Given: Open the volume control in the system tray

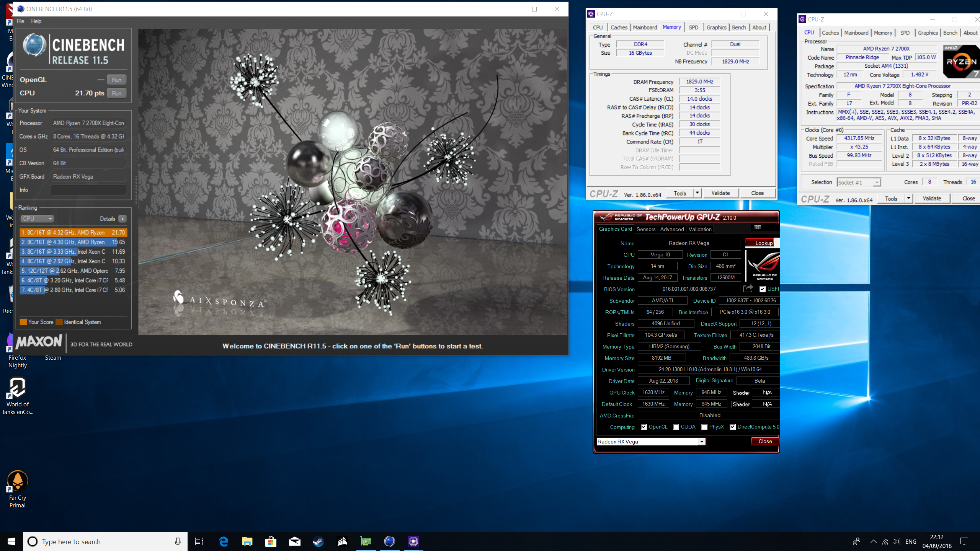Looking at the screenshot, I should (x=896, y=541).
